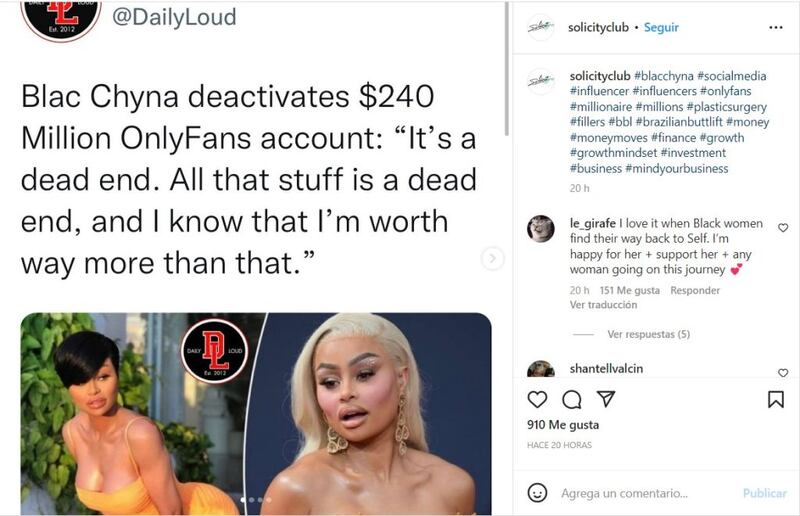Like le_girafe's comment with heart
The image size is (800, 516).
point(783,228)
